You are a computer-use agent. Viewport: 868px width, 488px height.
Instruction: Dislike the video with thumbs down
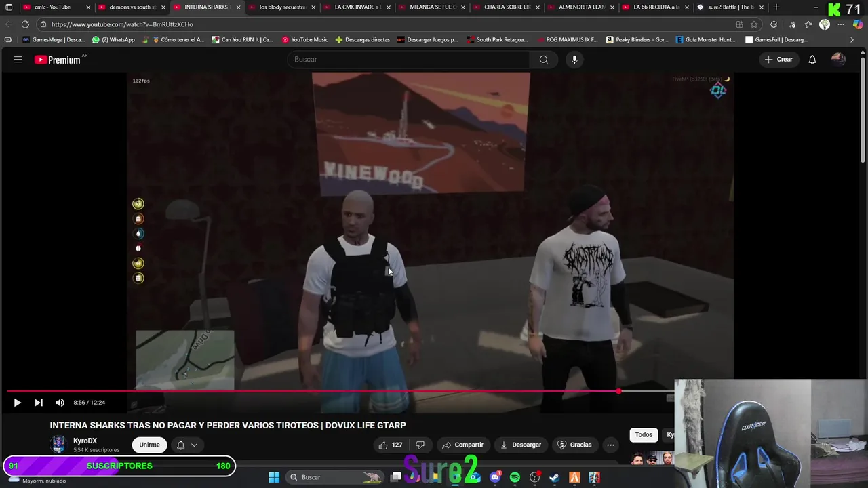pos(420,445)
